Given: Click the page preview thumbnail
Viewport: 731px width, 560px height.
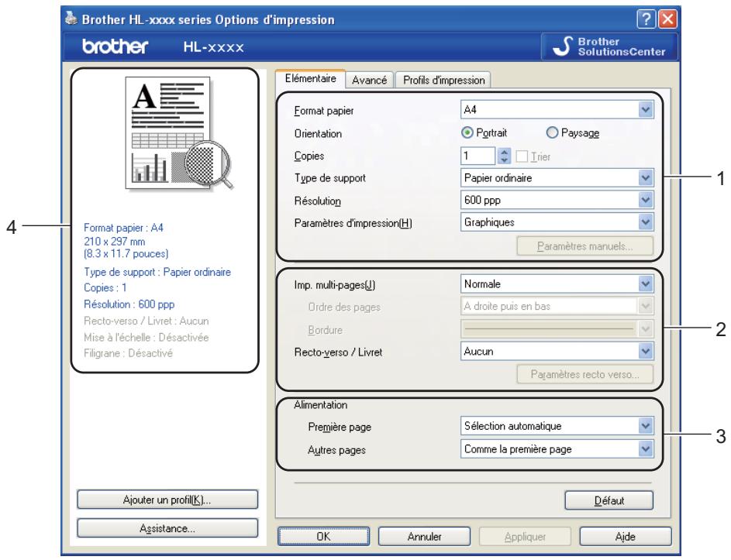Looking at the screenshot, I should click(x=178, y=134).
